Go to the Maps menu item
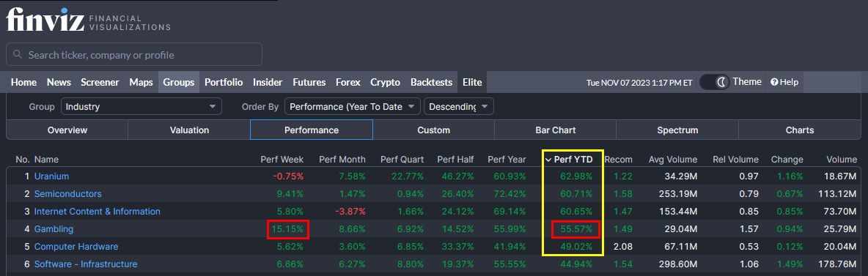868x276 pixels. (141, 82)
